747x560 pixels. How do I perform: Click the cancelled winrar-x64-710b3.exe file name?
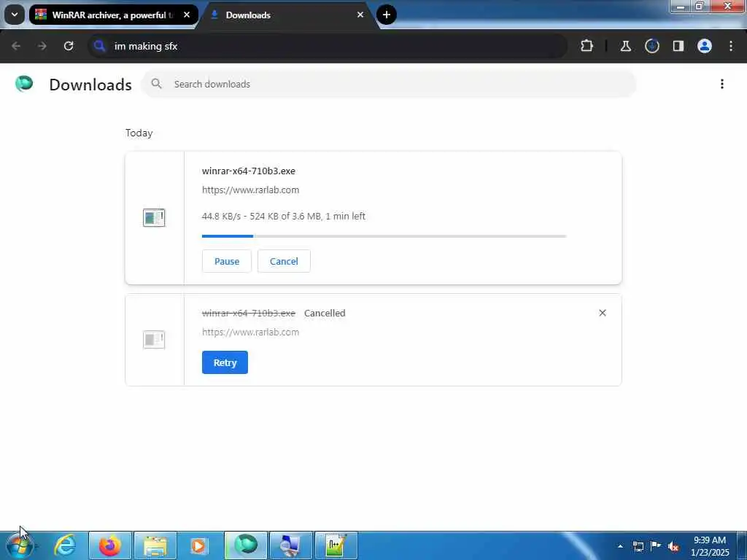pyautogui.click(x=249, y=314)
